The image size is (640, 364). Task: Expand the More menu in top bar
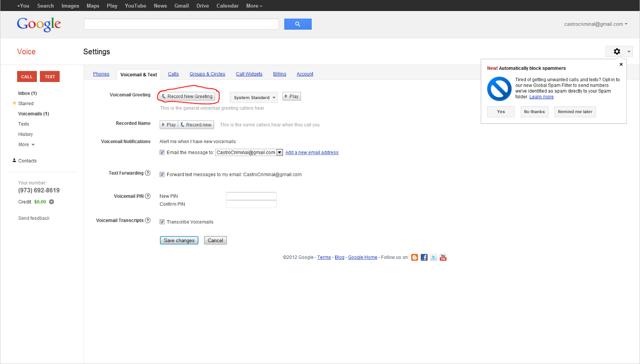click(x=254, y=6)
